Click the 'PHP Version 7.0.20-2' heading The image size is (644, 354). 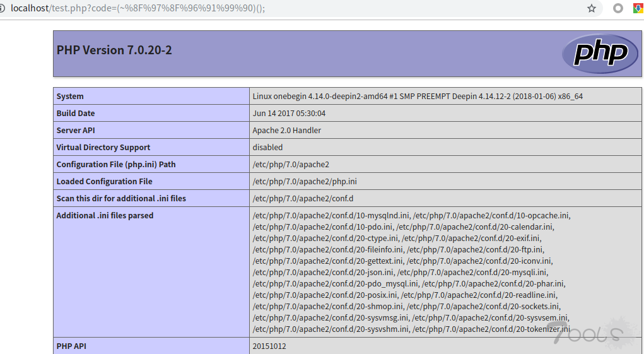114,50
